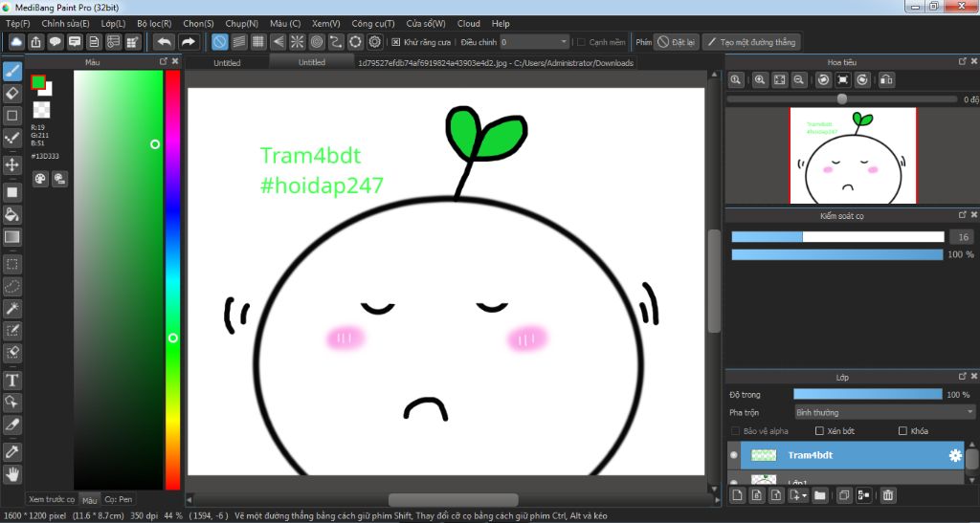Select the Bucket fill tool
The image size is (980, 523).
[12, 215]
